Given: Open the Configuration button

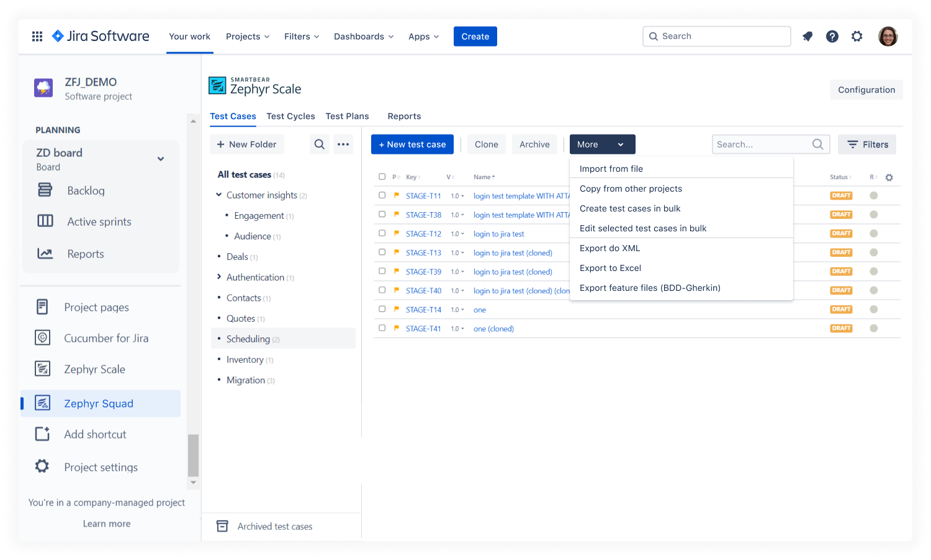Looking at the screenshot, I should click(x=866, y=90).
